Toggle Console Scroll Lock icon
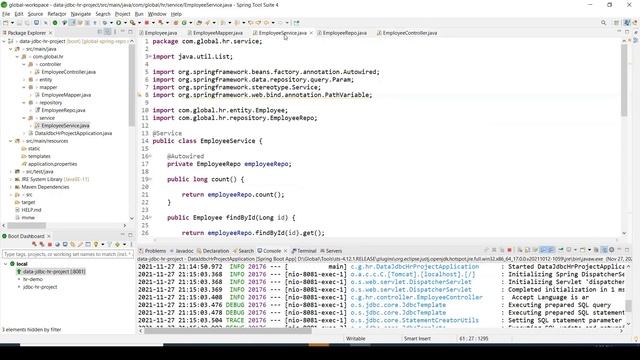The width and height of the screenshot is (640, 360). (x=527, y=250)
